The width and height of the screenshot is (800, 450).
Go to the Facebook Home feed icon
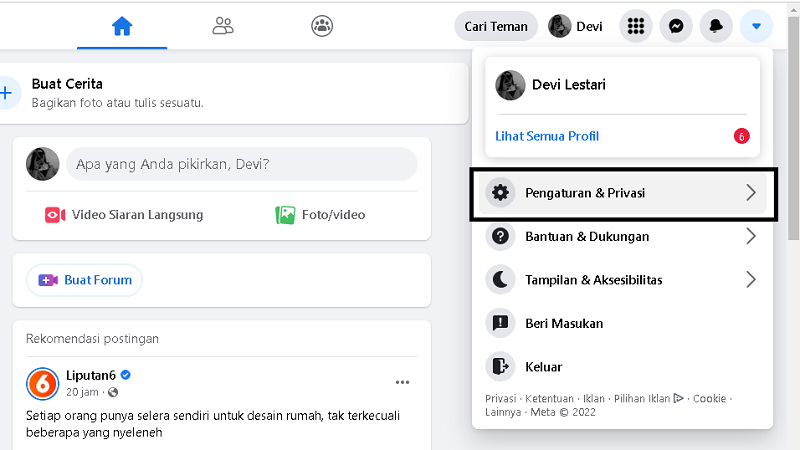coord(122,26)
